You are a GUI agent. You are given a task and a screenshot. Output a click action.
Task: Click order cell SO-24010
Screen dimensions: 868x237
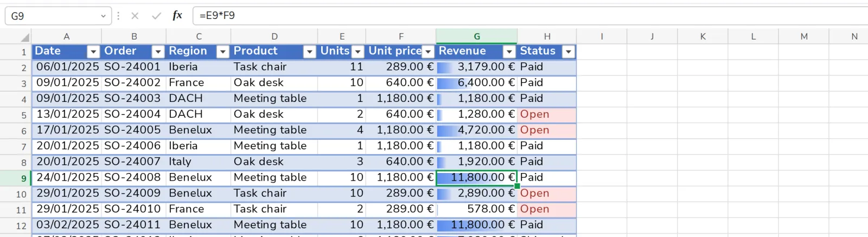(x=133, y=209)
